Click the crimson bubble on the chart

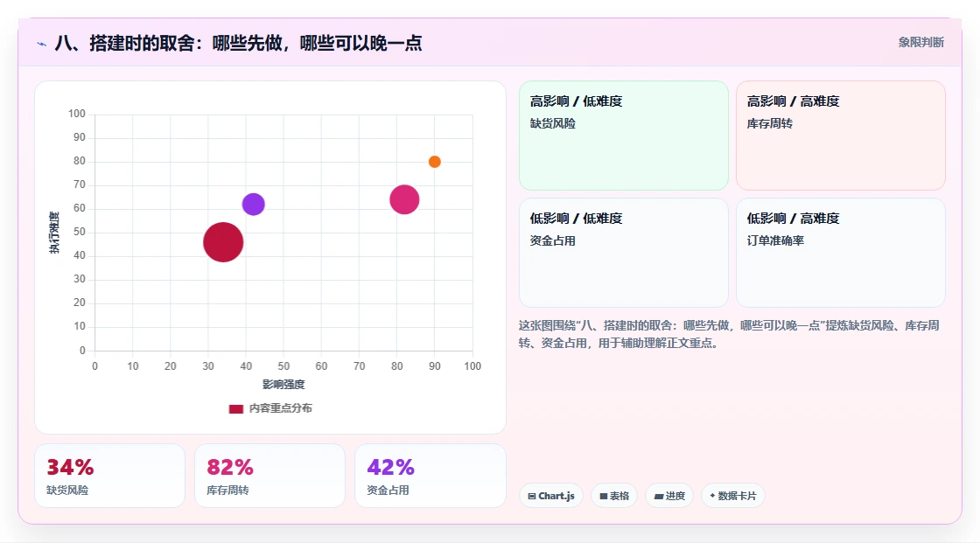pos(223,242)
